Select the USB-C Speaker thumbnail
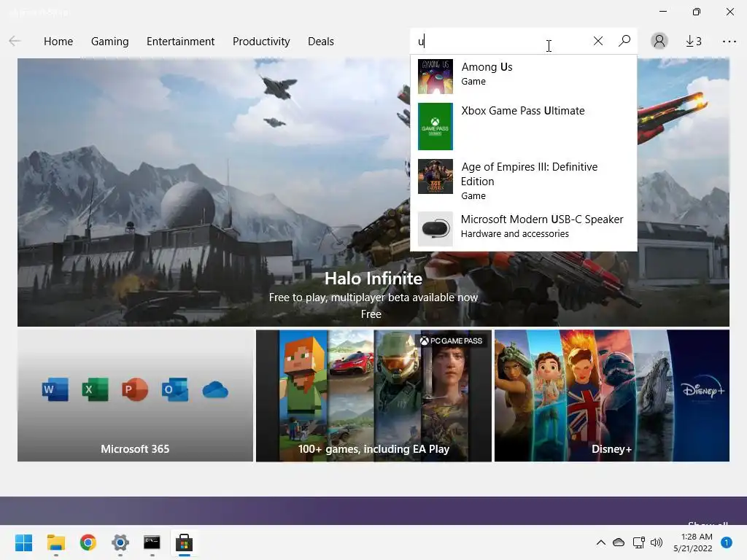 pyautogui.click(x=436, y=229)
